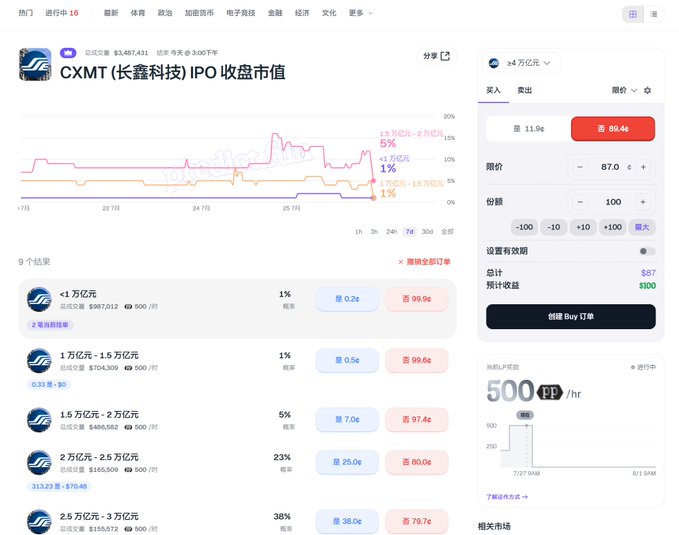Image resolution: width=679 pixels, height=535 pixels.
Task: Cancel all orders via 撤销全部订单
Action: point(424,262)
